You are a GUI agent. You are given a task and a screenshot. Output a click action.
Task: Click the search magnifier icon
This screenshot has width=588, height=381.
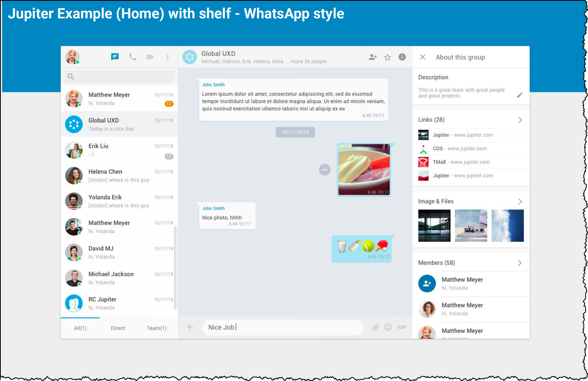click(x=71, y=77)
